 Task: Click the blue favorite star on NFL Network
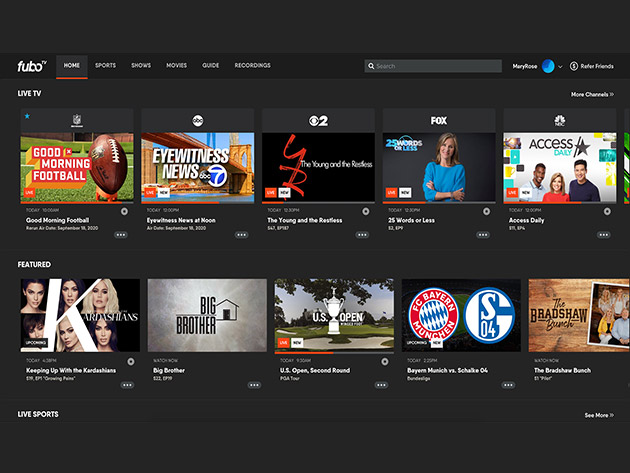click(27, 116)
